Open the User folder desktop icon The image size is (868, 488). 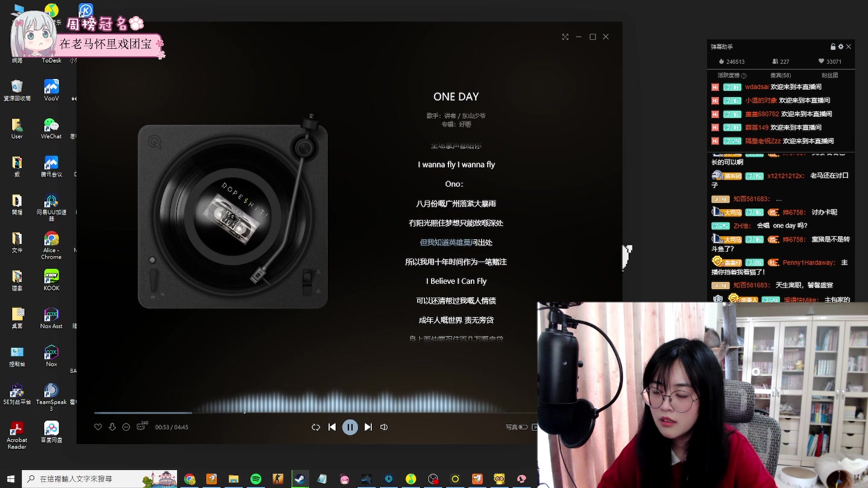17,128
